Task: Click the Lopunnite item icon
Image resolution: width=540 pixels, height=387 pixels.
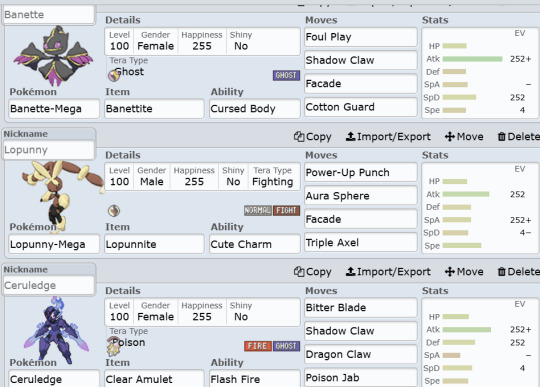Action: (x=114, y=210)
